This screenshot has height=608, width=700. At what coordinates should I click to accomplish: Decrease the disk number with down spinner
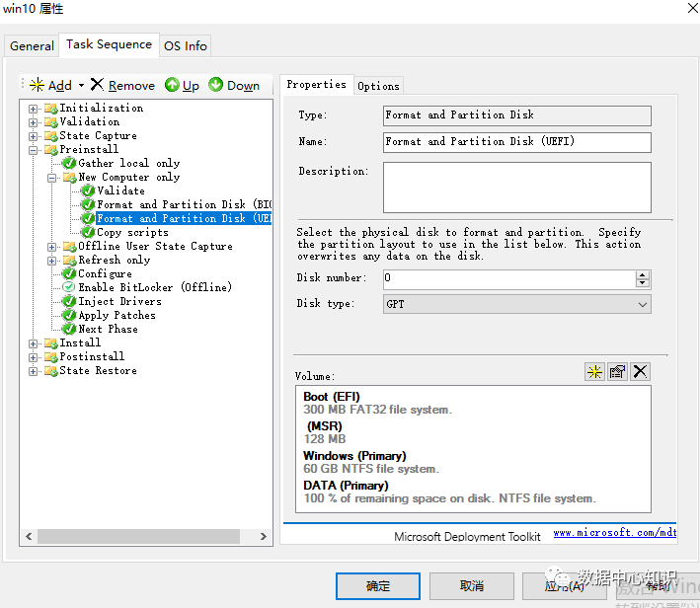[643, 283]
